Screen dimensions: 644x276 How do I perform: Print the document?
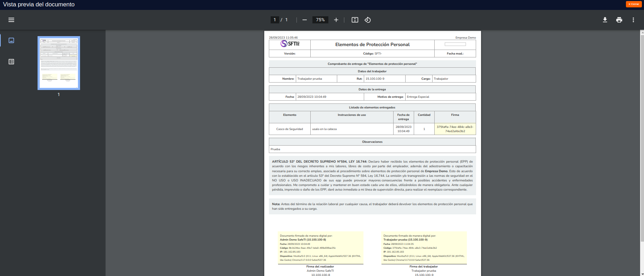[x=619, y=20]
